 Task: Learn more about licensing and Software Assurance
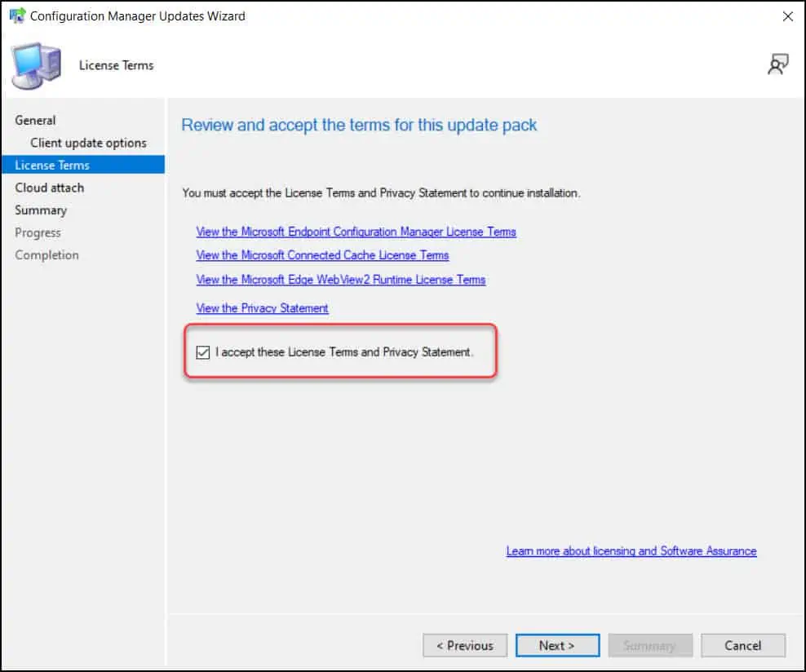tap(631, 550)
